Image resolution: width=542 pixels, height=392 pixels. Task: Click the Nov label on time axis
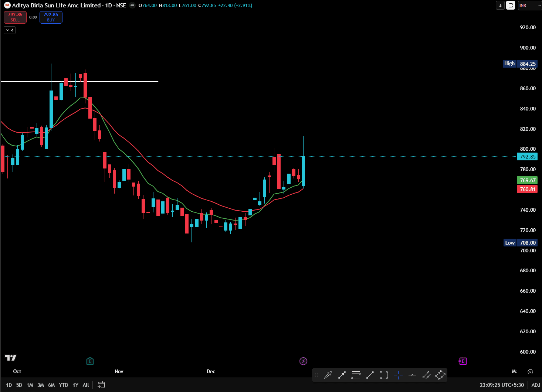(119, 371)
